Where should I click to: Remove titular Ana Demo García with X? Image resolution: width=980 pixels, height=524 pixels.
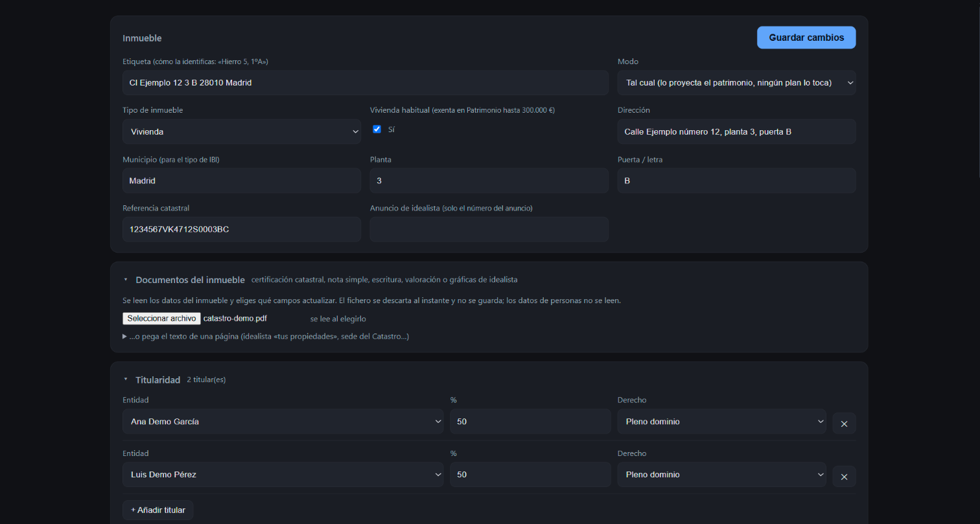pyautogui.click(x=844, y=424)
